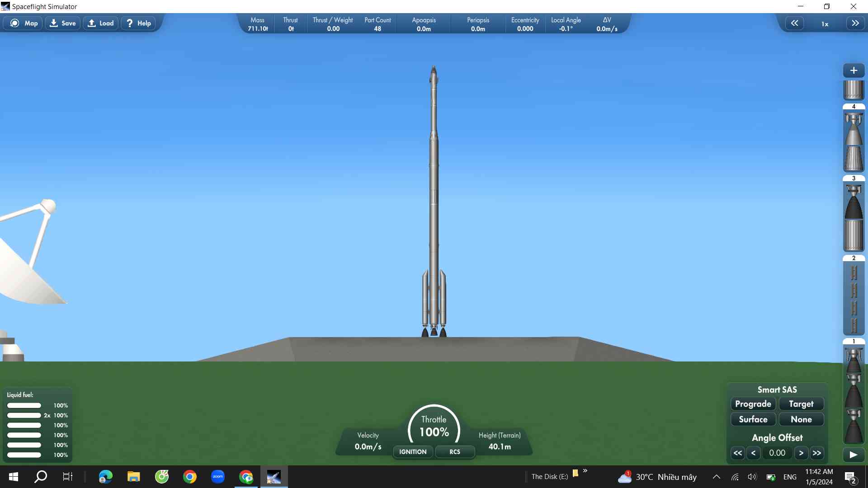Click the Thrust / Weight readout
Viewport: 868px width, 488px height.
pyautogui.click(x=333, y=24)
